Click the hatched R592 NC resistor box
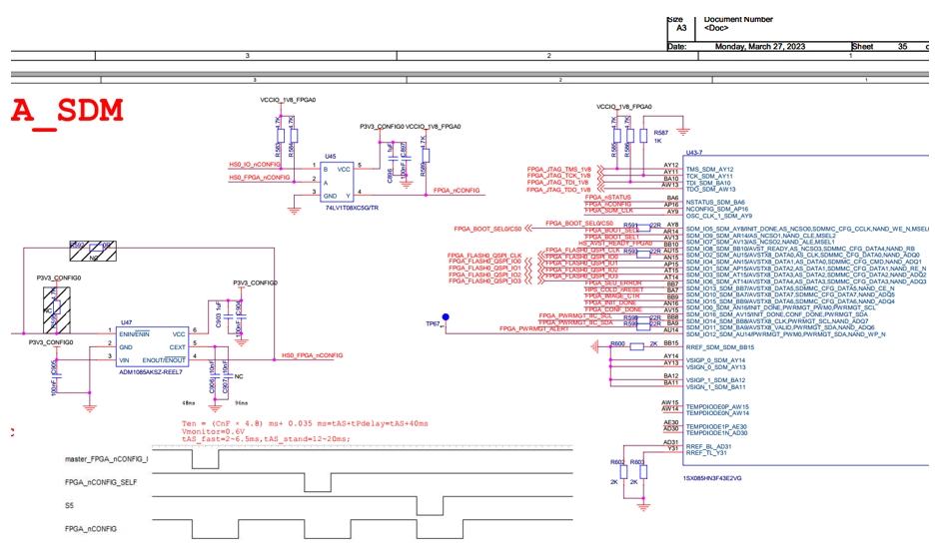The height and width of the screenshot is (560, 938). pyautogui.click(x=93, y=251)
